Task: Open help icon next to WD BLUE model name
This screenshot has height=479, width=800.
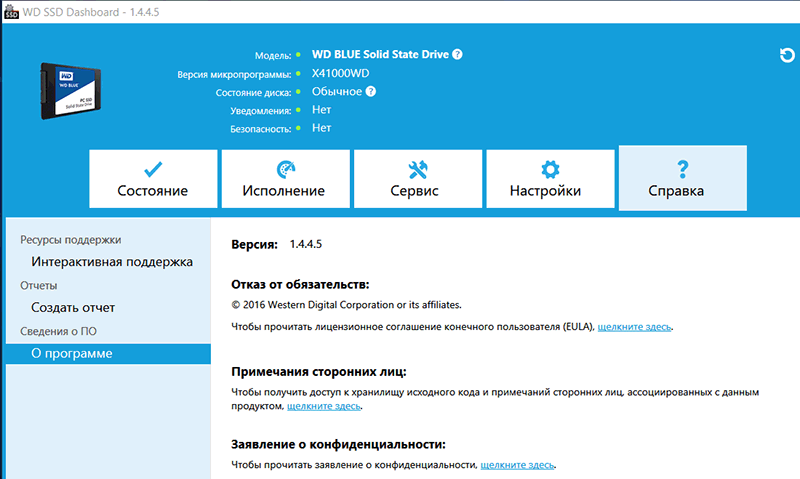Action: point(457,54)
